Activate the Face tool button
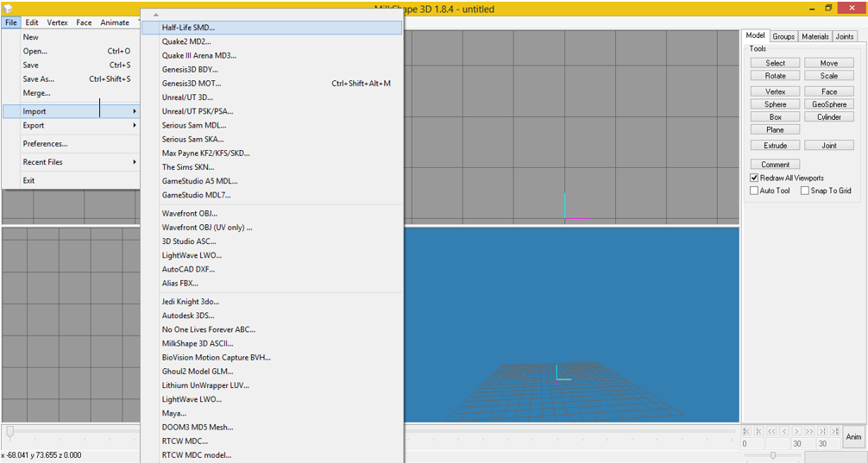 pyautogui.click(x=828, y=91)
